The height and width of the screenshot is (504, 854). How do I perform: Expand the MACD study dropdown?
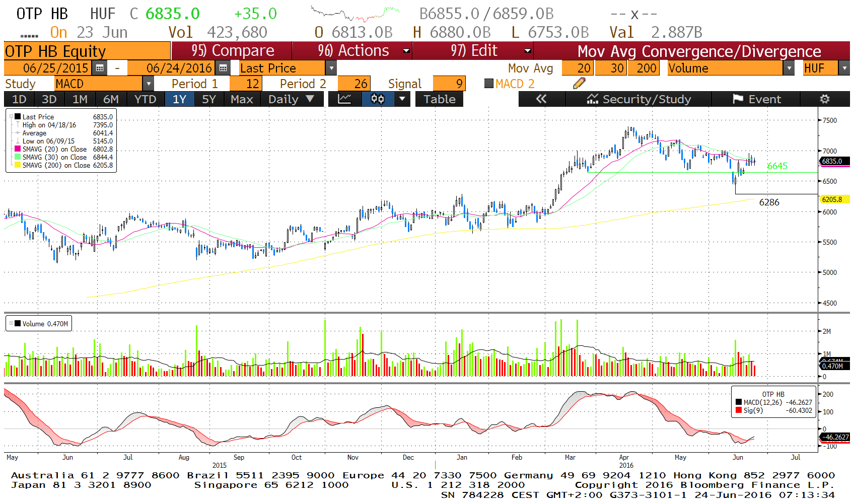(149, 84)
